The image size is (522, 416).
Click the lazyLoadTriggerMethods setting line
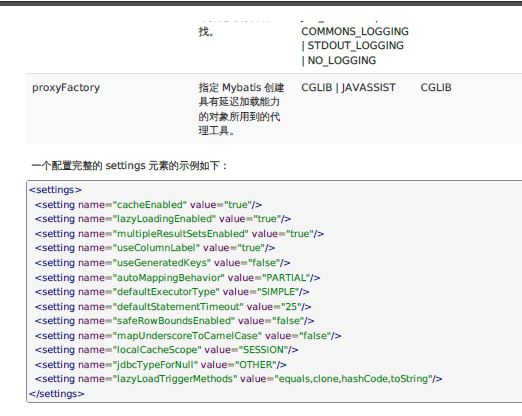[x=239, y=379]
